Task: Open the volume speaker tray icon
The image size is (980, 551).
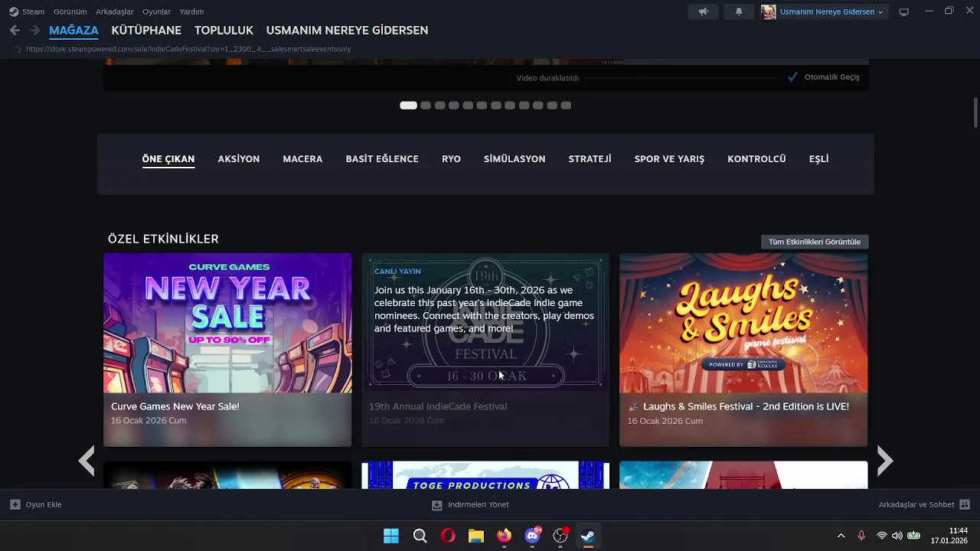Action: (x=897, y=536)
